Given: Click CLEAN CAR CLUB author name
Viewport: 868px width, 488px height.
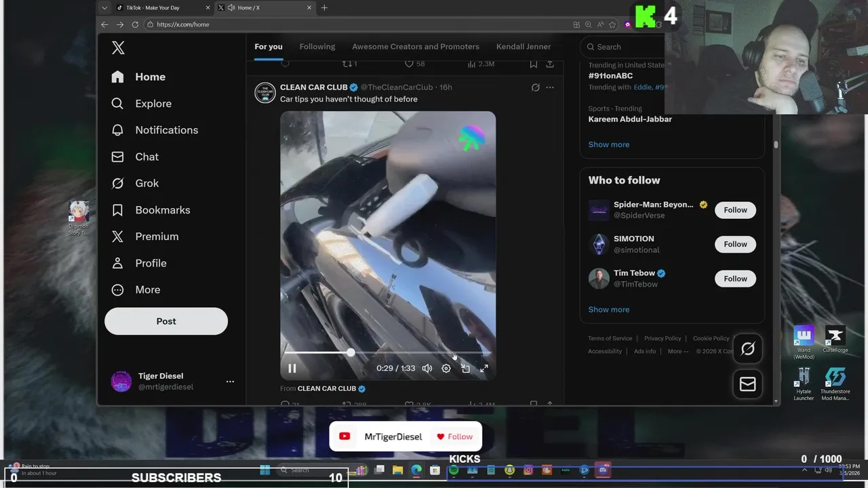Looking at the screenshot, I should 314,87.
